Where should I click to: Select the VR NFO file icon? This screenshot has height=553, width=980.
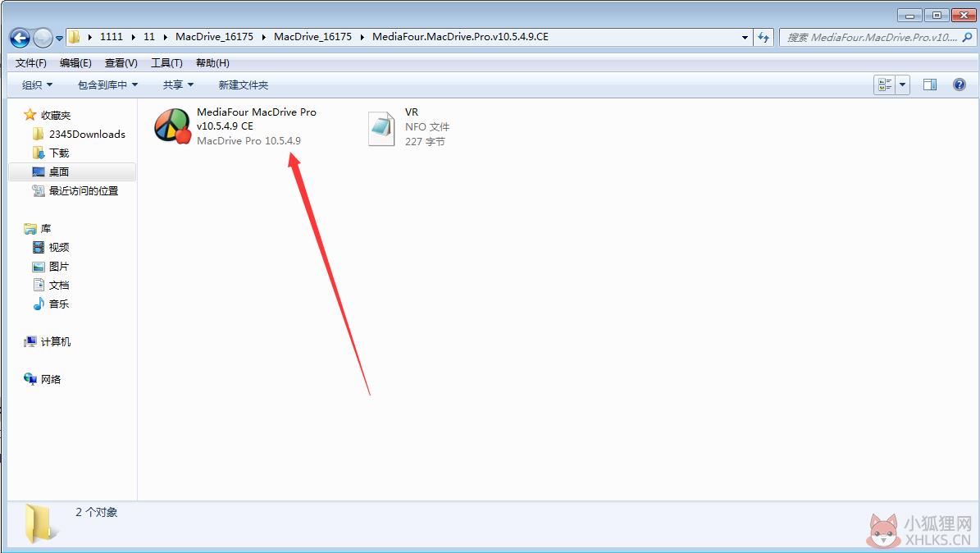tap(381, 128)
